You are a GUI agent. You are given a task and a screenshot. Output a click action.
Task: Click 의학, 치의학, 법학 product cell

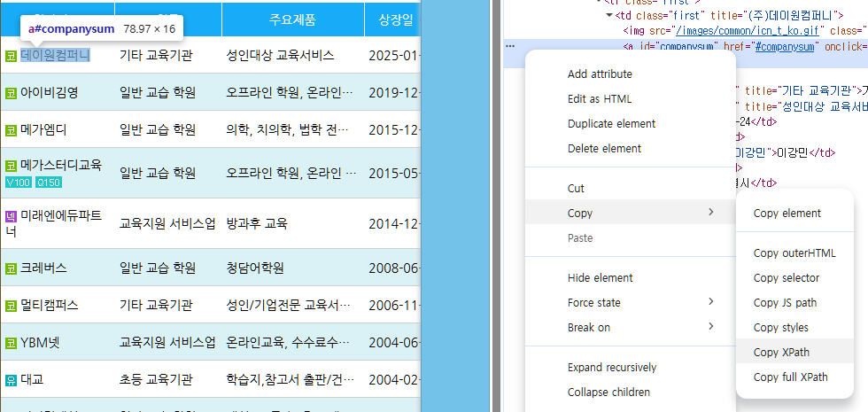[x=287, y=130]
